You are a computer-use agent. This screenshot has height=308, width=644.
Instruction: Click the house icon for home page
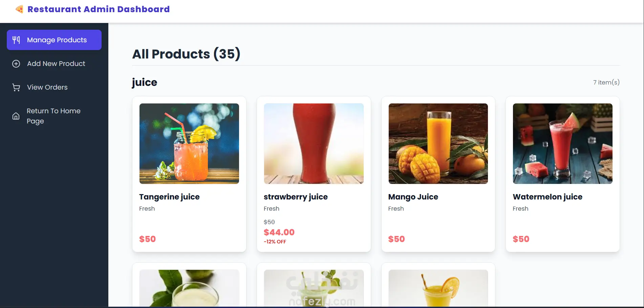[16, 116]
